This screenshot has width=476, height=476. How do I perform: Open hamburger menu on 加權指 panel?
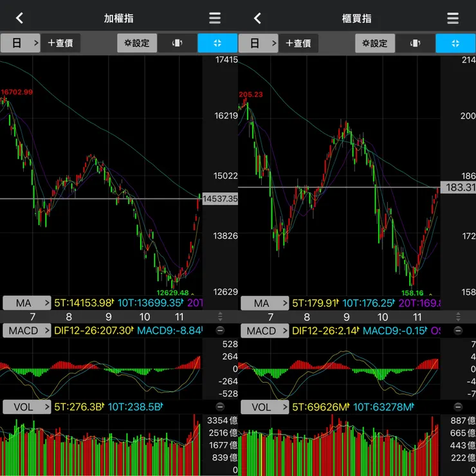[x=215, y=18]
